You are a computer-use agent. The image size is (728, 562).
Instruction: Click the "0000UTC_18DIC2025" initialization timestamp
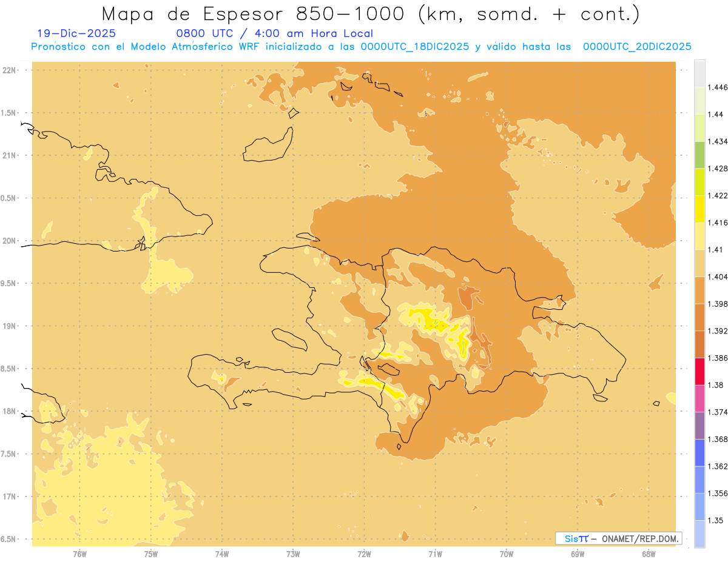(415, 47)
